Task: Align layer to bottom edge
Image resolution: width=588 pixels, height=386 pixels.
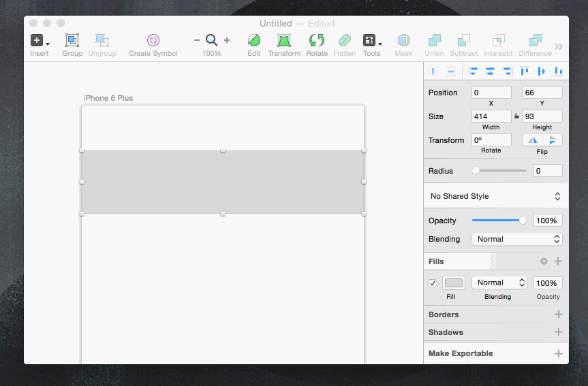Action: (x=559, y=71)
